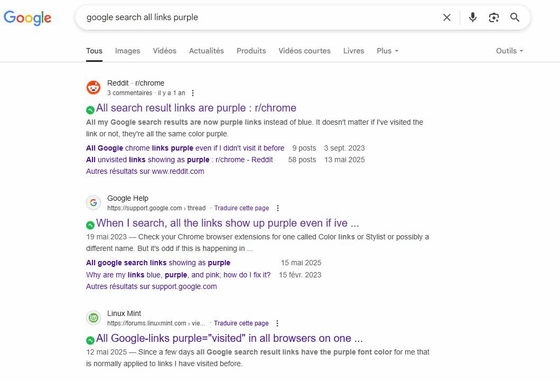Click into the Google search input field
Viewport: 560px width, 382px height.
click(261, 17)
